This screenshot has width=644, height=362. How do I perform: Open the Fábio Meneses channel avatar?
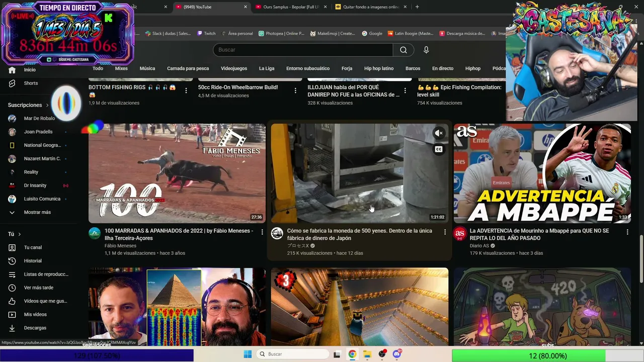(x=95, y=233)
